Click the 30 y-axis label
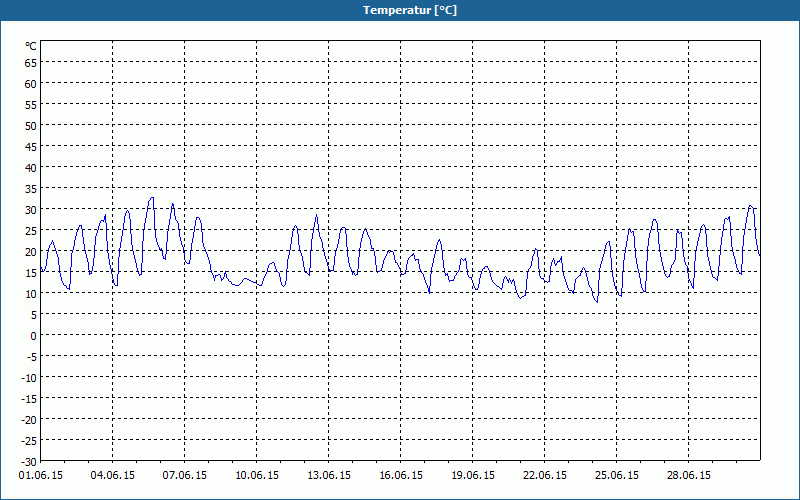The image size is (800, 500). point(31,210)
